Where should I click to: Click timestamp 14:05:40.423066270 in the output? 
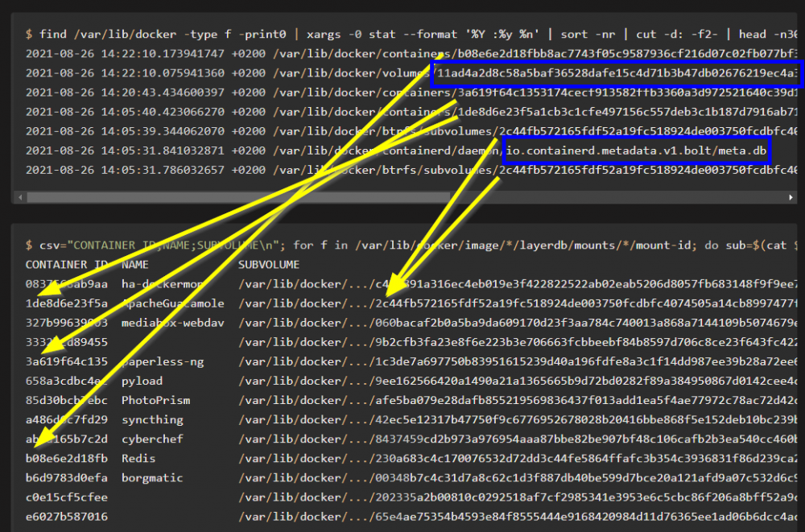pyautogui.click(x=163, y=111)
